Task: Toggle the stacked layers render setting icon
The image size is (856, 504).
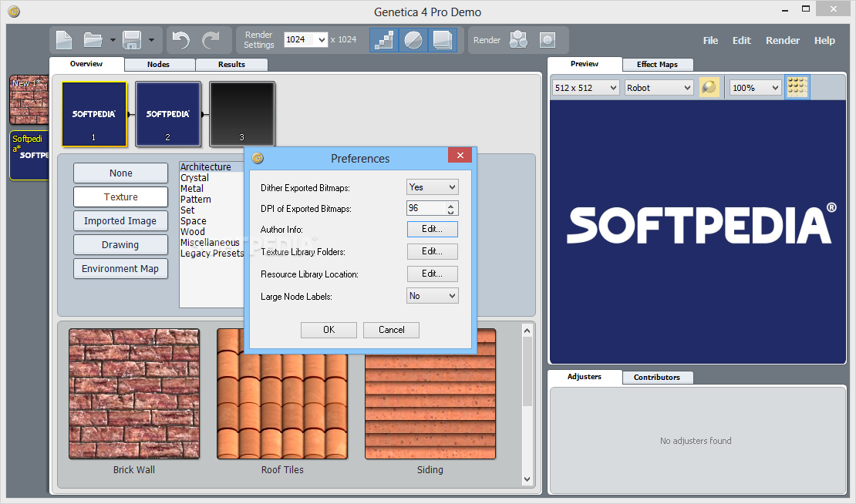Action: pos(442,40)
